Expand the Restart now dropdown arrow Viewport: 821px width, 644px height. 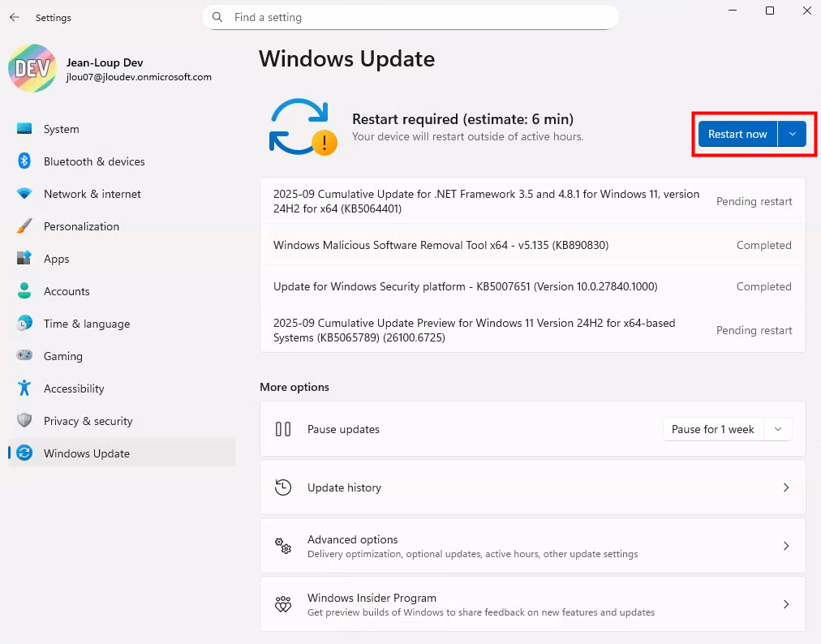point(792,134)
